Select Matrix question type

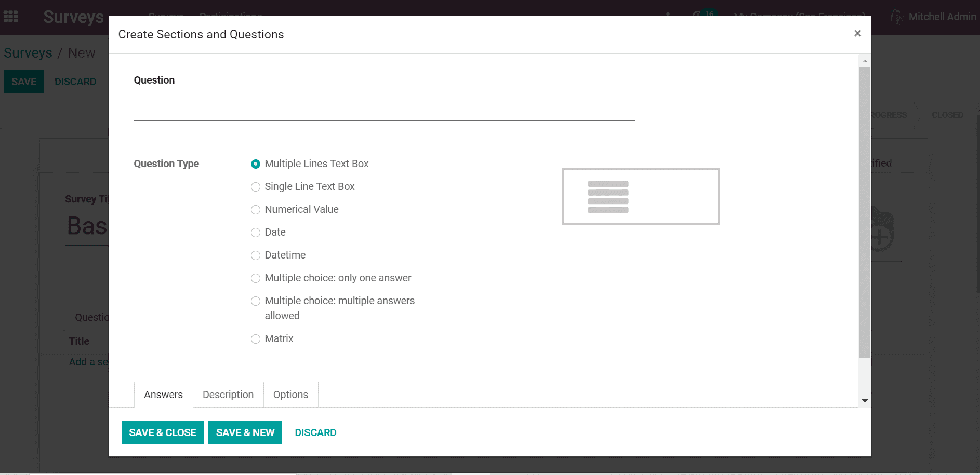(x=256, y=339)
